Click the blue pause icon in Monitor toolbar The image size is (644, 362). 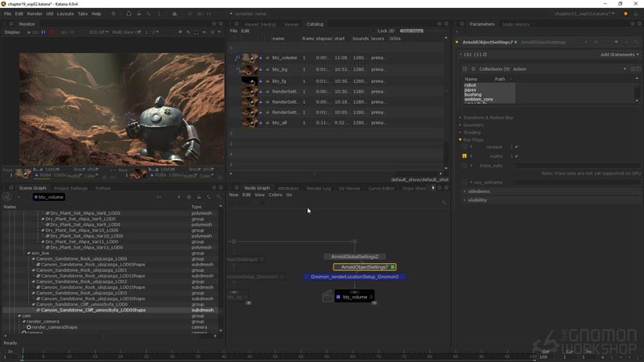43,32
